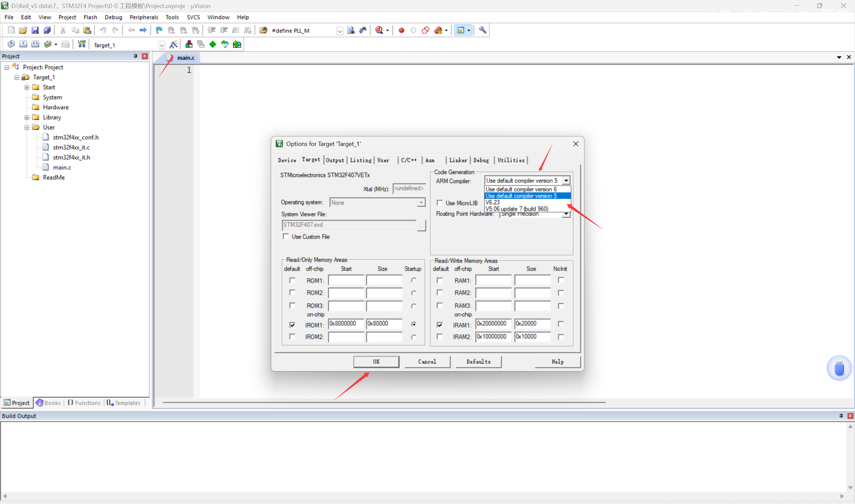Open the Peripherals menu
855x504 pixels.
[x=144, y=17]
